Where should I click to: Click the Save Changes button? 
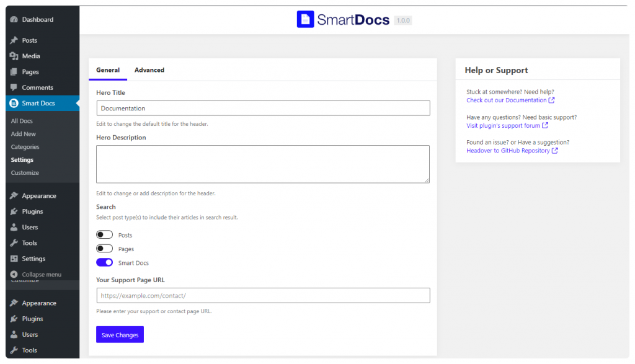[x=120, y=335]
